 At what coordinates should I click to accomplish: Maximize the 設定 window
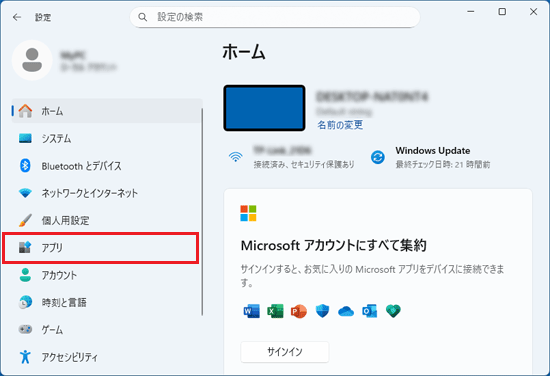click(502, 12)
